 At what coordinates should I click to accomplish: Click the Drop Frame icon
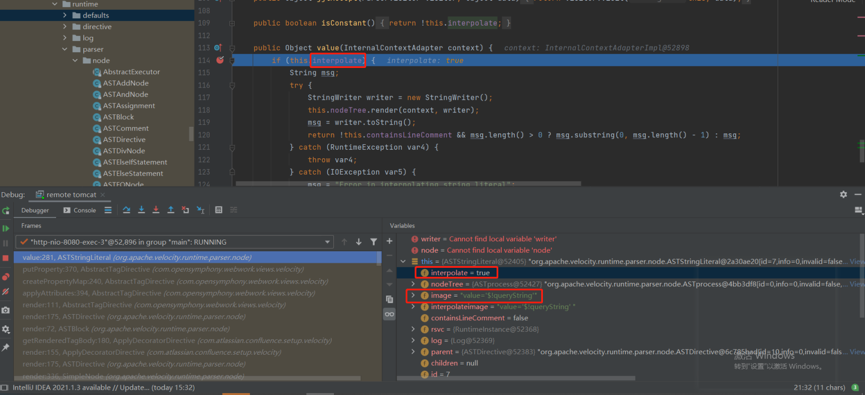(186, 210)
